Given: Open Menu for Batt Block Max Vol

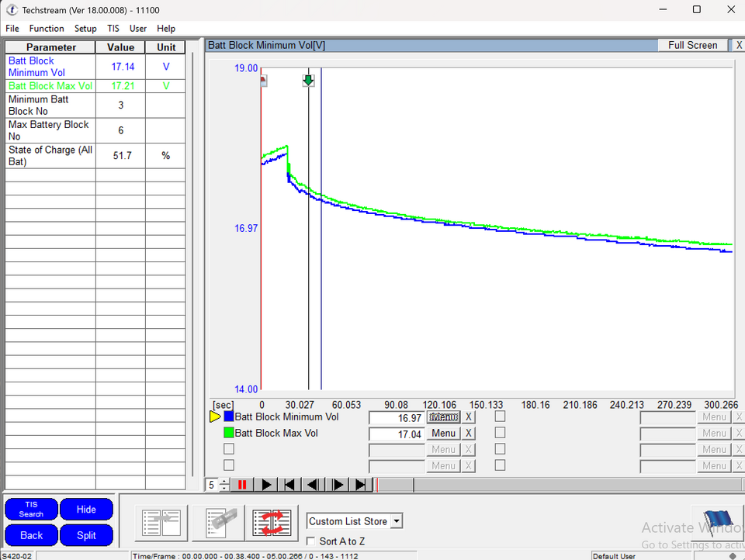Looking at the screenshot, I should [443, 433].
